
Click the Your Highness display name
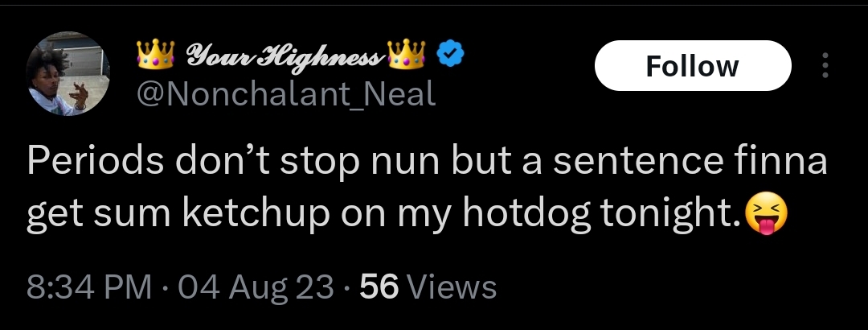[280, 56]
